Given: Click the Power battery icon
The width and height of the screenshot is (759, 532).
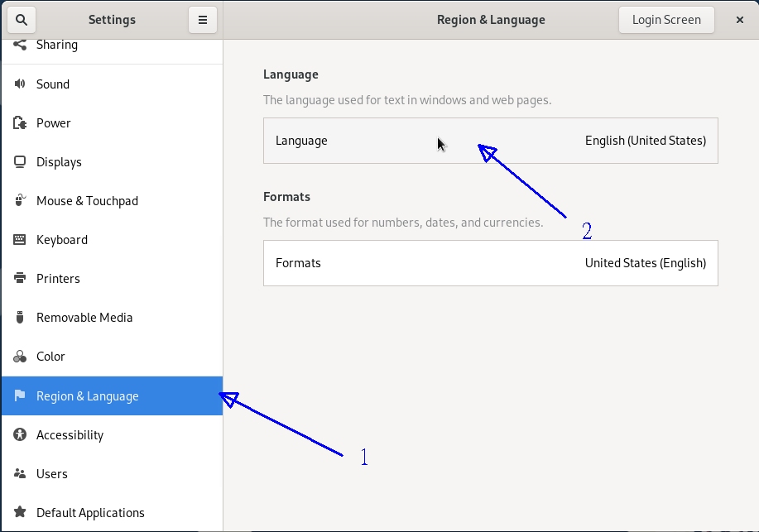Looking at the screenshot, I should tap(20, 123).
